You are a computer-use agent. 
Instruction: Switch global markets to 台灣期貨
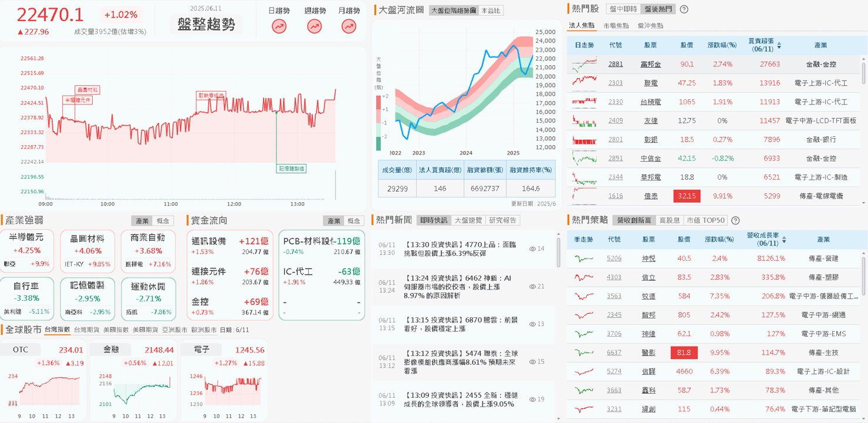click(x=86, y=330)
